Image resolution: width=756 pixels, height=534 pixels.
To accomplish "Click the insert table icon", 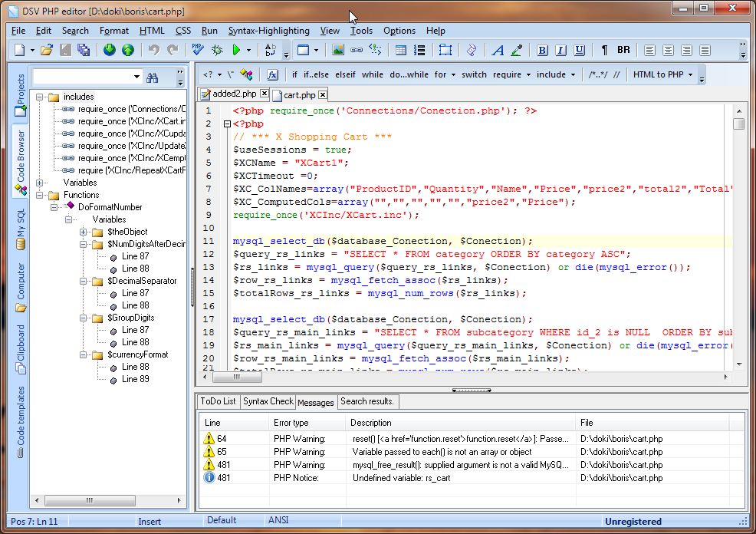I will tap(400, 51).
